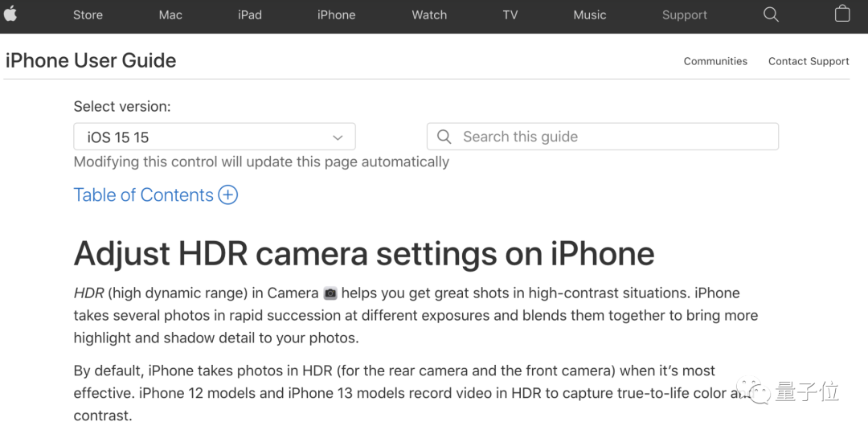Click the chevron in the version selector
The width and height of the screenshot is (868, 430).
338,137
